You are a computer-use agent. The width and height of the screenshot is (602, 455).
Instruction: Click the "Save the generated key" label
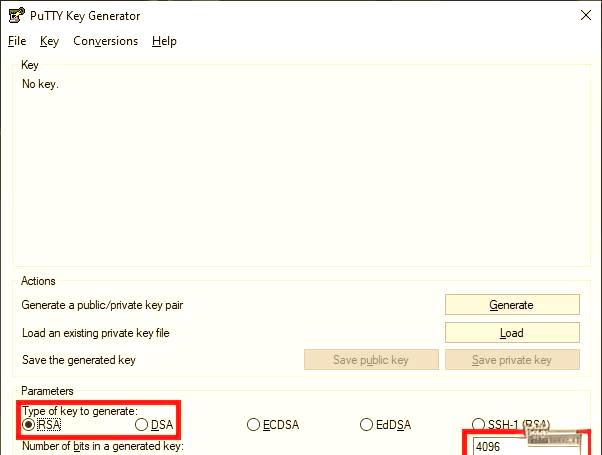(x=79, y=360)
